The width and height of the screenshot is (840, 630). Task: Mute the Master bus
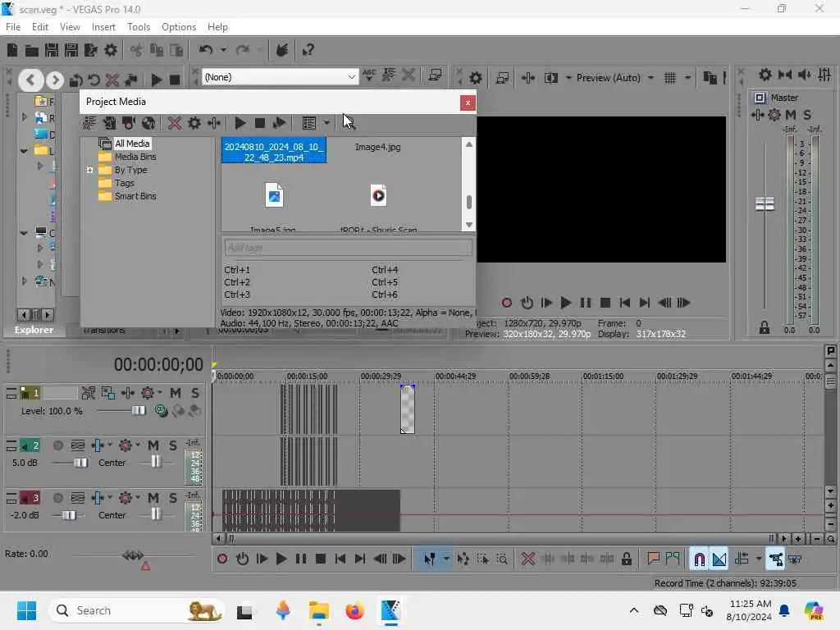(x=791, y=115)
